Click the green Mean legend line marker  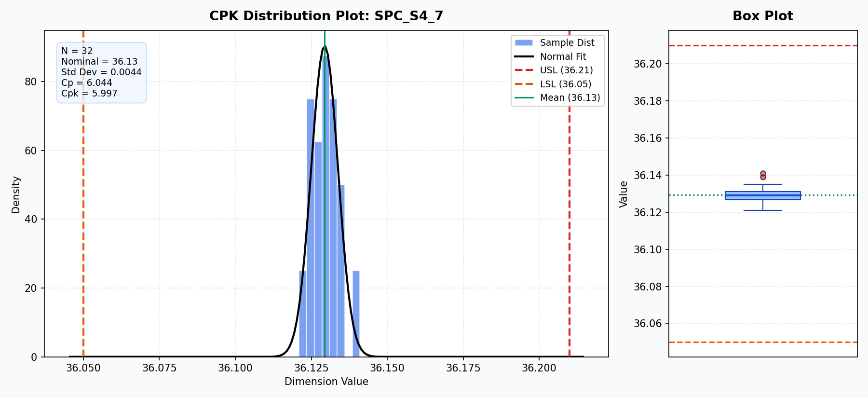tap(524, 97)
